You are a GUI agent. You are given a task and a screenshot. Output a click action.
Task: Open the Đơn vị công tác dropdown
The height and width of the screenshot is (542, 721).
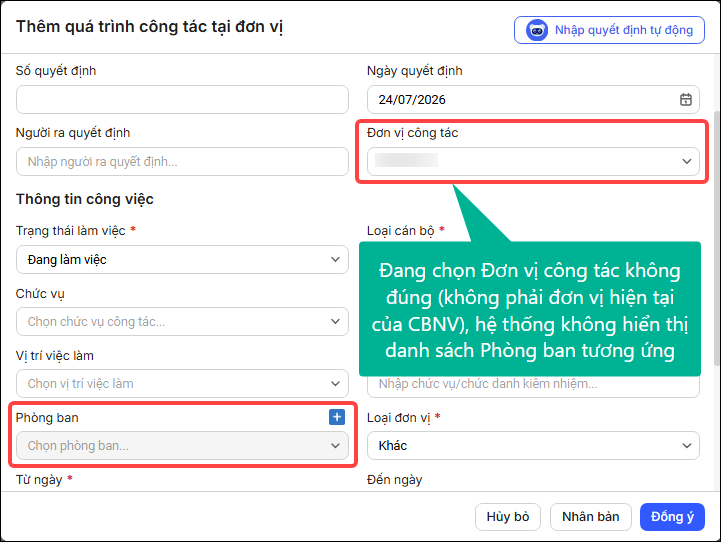(533, 161)
